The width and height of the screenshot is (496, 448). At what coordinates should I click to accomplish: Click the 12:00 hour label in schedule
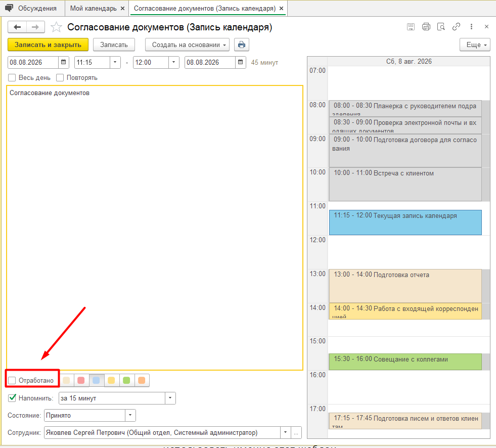[x=318, y=240]
